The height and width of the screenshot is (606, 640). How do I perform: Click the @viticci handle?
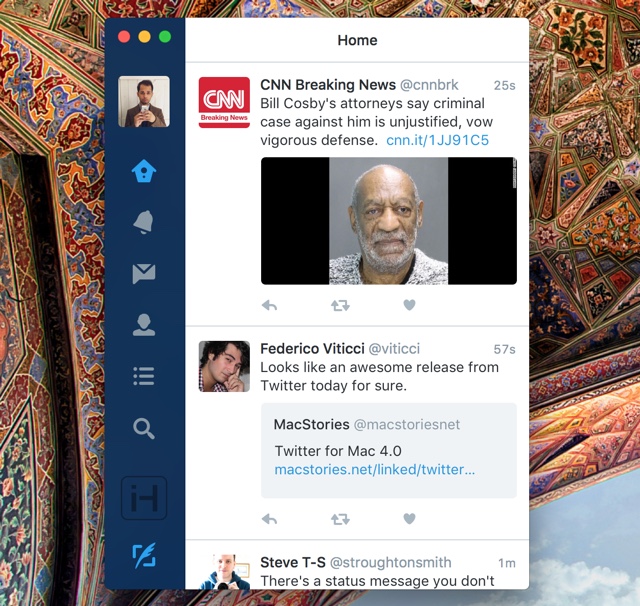[394, 349]
